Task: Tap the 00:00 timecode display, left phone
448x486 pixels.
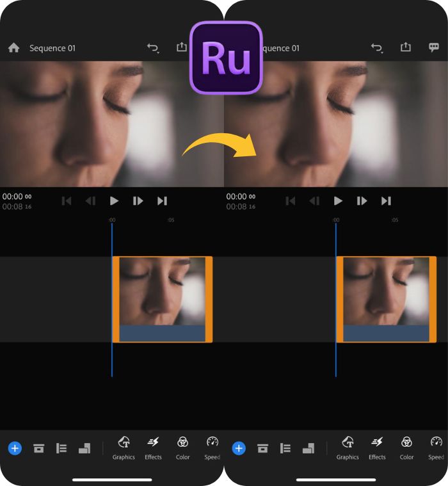Action: pos(17,197)
